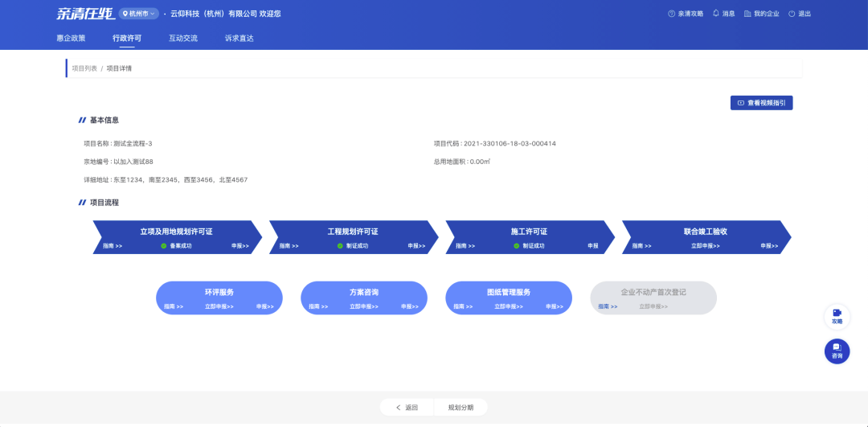
Task: Click 申报 under 施工许可证
Action: pyautogui.click(x=593, y=245)
